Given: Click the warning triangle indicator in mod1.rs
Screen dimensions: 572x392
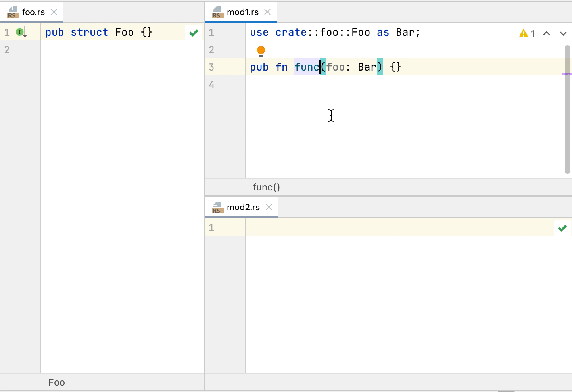Looking at the screenshot, I should pos(523,33).
